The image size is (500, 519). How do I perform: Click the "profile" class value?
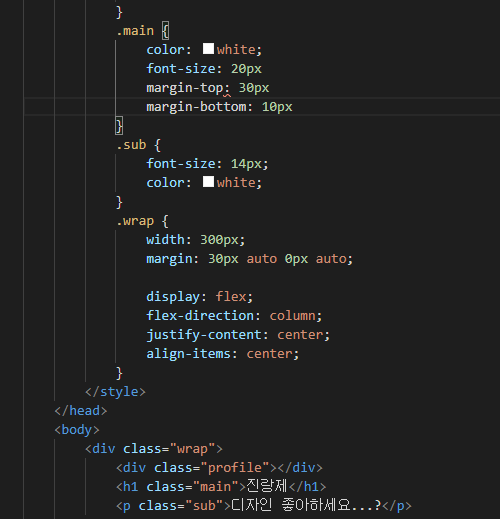click(x=235, y=468)
